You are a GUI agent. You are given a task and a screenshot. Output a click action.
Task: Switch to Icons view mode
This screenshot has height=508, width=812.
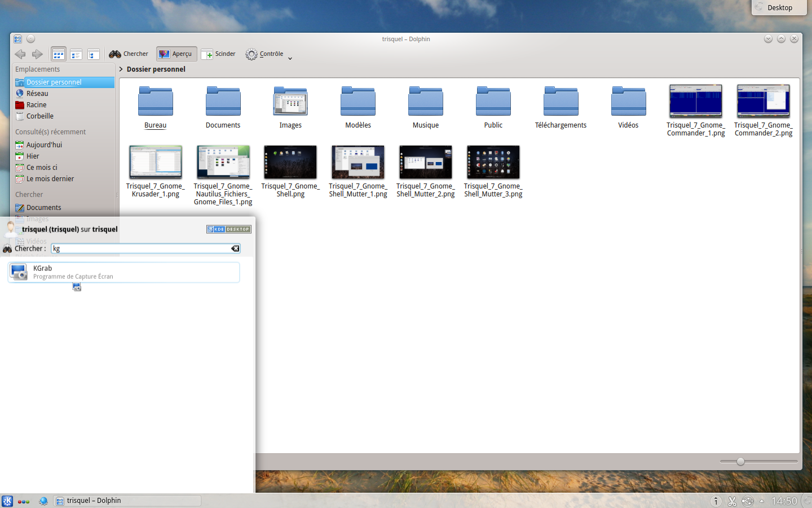click(x=59, y=54)
